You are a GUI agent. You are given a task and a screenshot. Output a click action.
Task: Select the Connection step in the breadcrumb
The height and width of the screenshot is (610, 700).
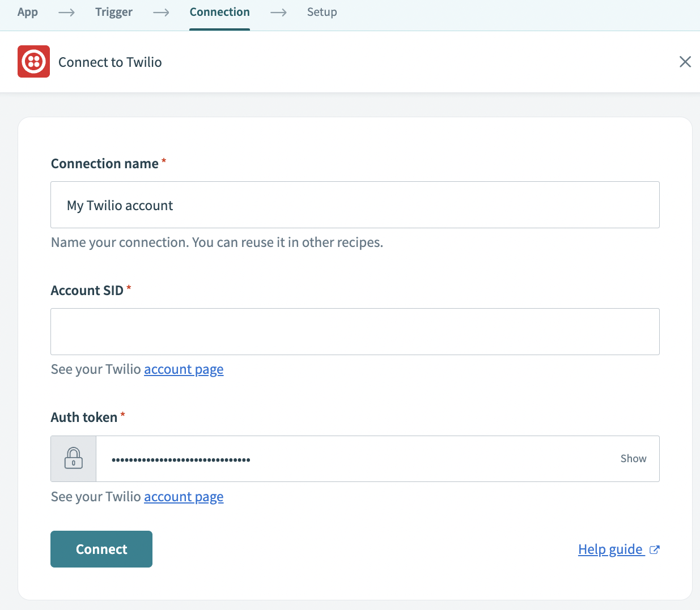coord(219,12)
